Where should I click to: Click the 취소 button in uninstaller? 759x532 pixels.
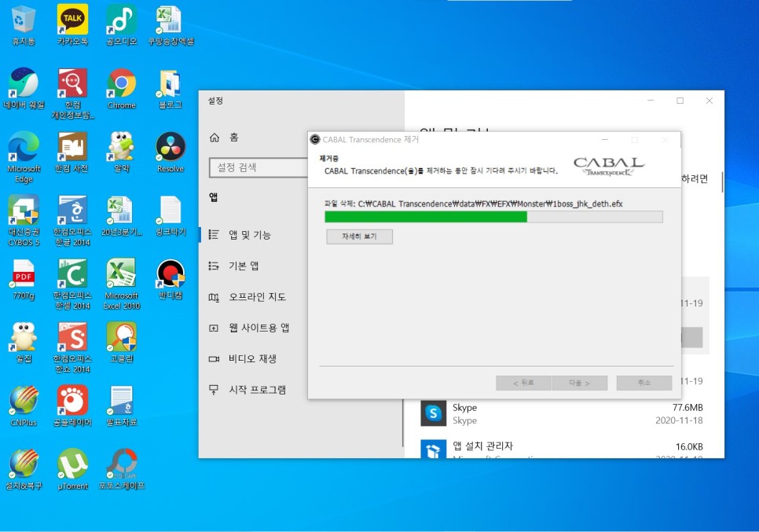tap(643, 383)
